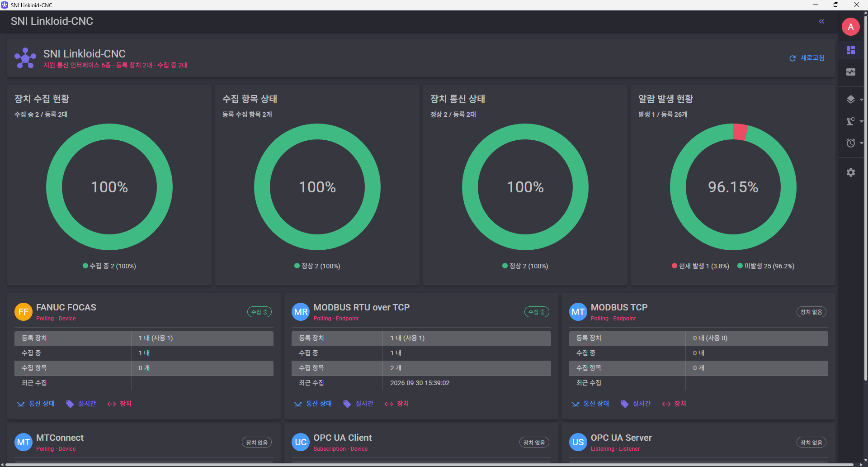Click the SNI Linkloid-CNC network logo icon

point(25,58)
